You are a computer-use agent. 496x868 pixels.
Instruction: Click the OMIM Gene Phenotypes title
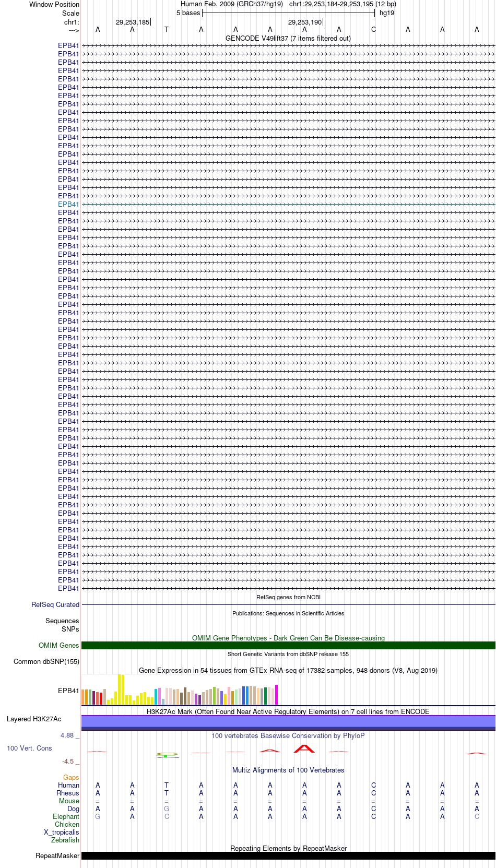288,638
